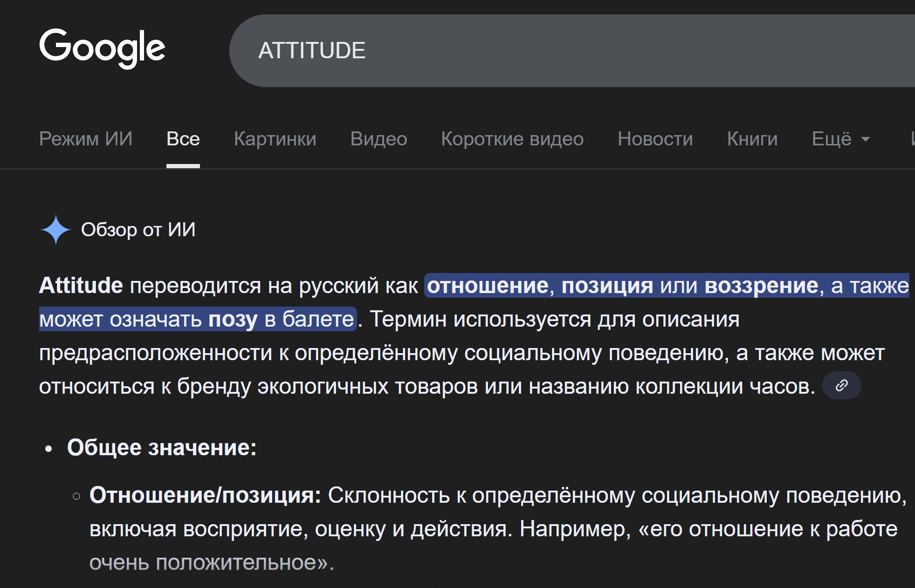Click the highlighted word позиция
Viewport: 915px width, 588px height.
(x=607, y=286)
